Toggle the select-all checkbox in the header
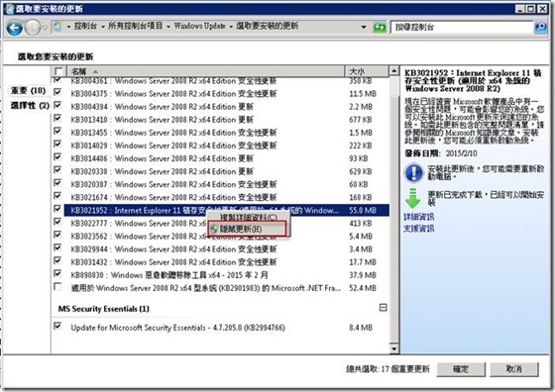555x392 pixels. [x=58, y=71]
